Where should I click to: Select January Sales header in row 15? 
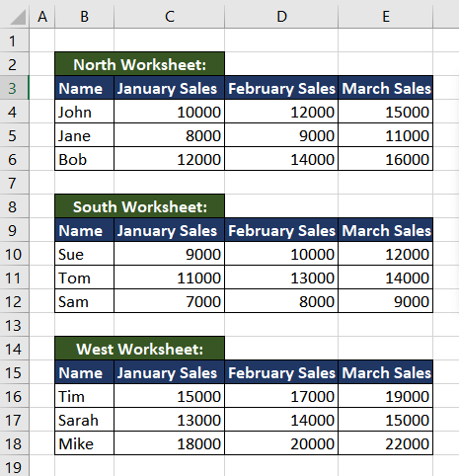[x=170, y=372]
